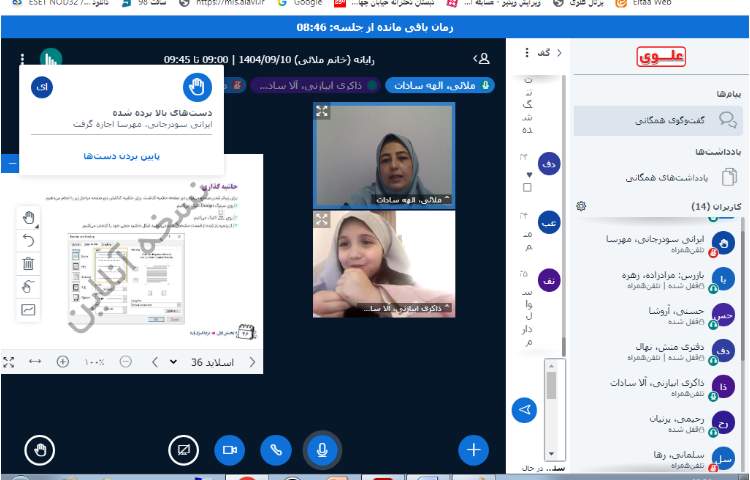This screenshot has height=480, width=750.
Task: Collapse the chat panel with its chevron
Action: tap(559, 53)
